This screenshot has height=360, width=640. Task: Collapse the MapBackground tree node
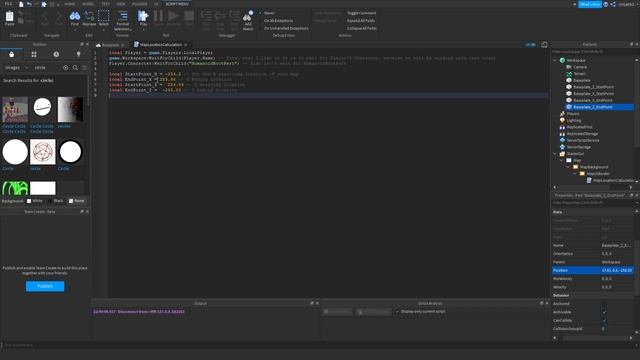568,167
